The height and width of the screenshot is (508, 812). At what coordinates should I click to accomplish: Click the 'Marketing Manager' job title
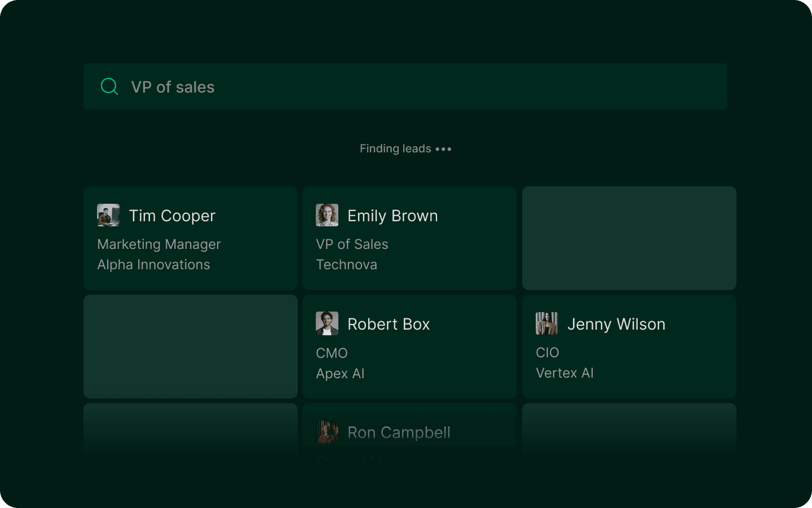[159, 244]
